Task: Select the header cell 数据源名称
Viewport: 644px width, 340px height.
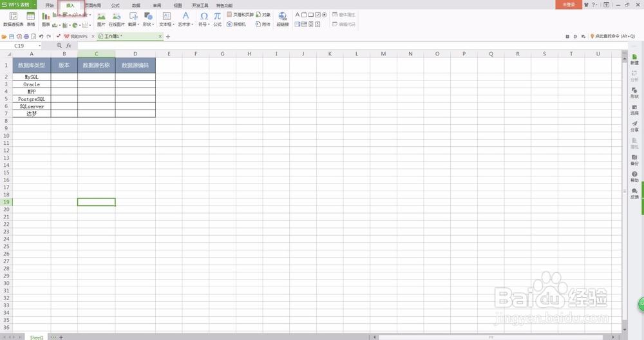Action: (x=96, y=65)
